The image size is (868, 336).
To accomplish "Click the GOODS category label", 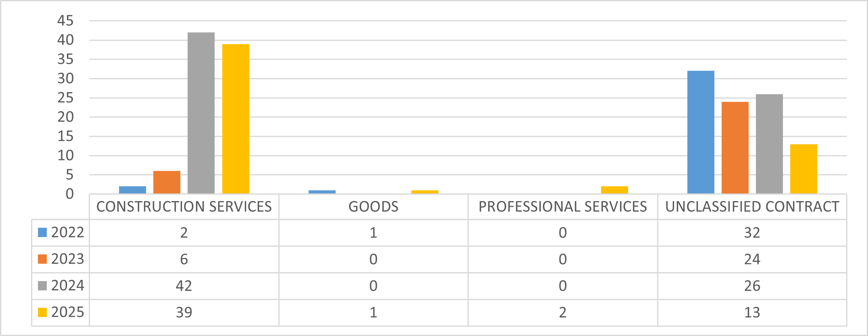I will point(373,207).
